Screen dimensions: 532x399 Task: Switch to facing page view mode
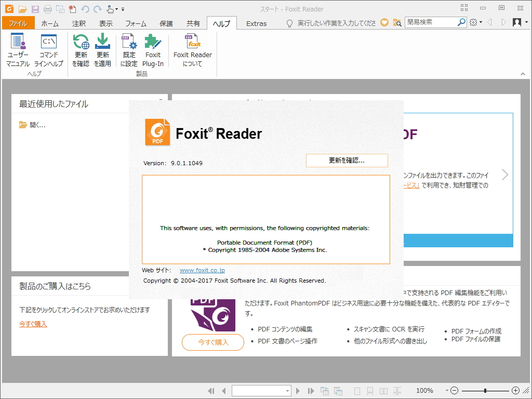(383, 391)
